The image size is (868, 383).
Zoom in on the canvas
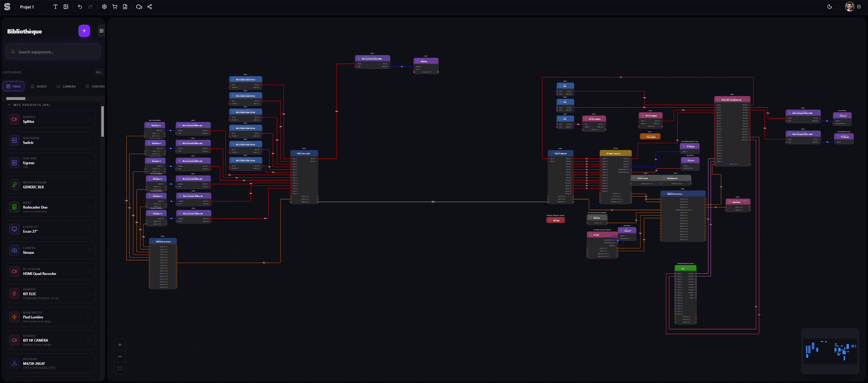pos(120,345)
